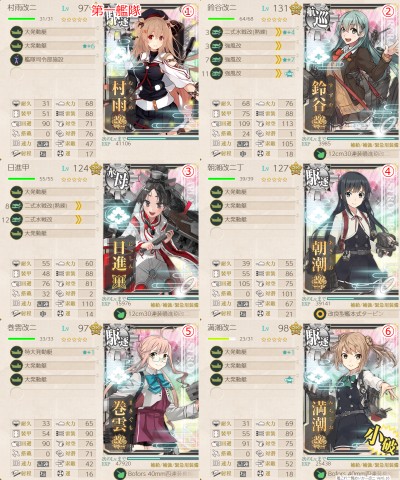The height and width of the screenshot is (480, 400).
Task: Select 村雨改二's second 大発動艇 slot with ★+6
Action: 53,45
